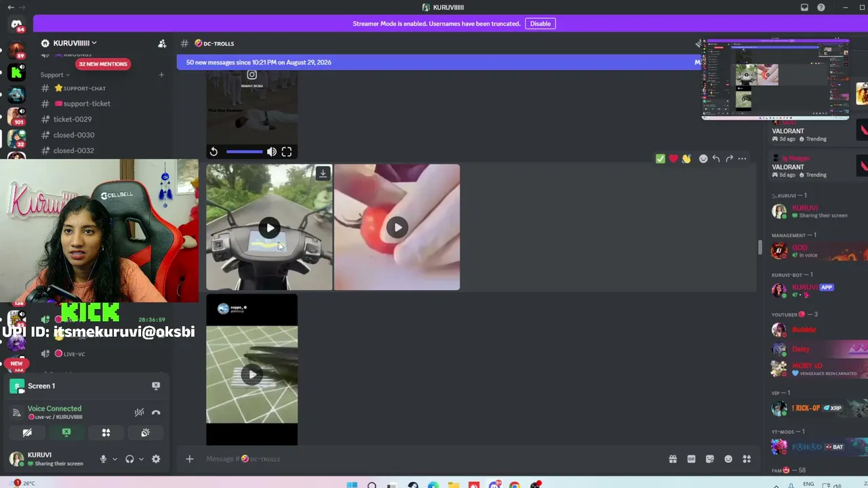This screenshot has width=868, height=488.
Task: Collapse the Support channel category
Action: 55,75
